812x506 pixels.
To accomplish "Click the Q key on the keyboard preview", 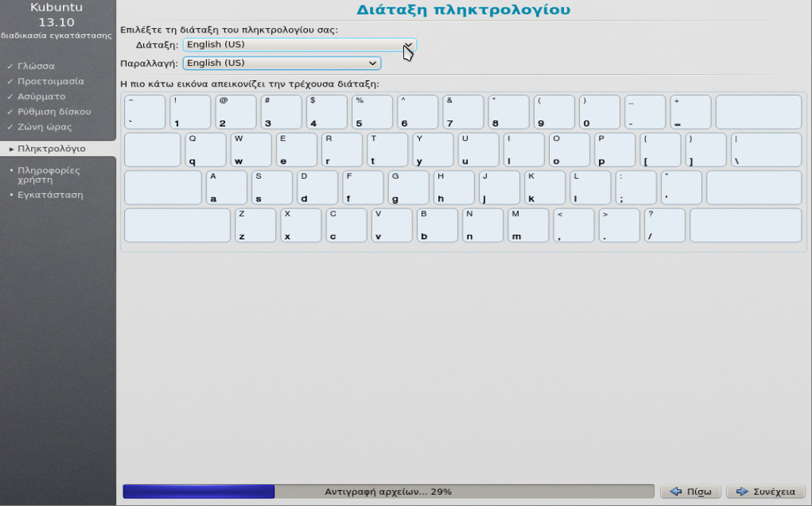I will 205,149.
